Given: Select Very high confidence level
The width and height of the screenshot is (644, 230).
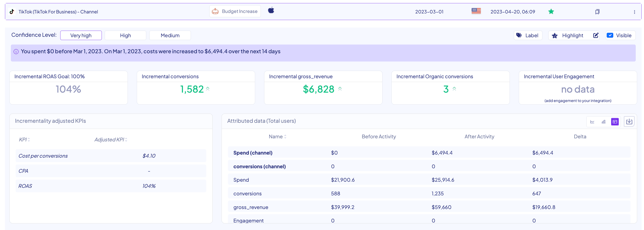Looking at the screenshot, I should point(81,35).
